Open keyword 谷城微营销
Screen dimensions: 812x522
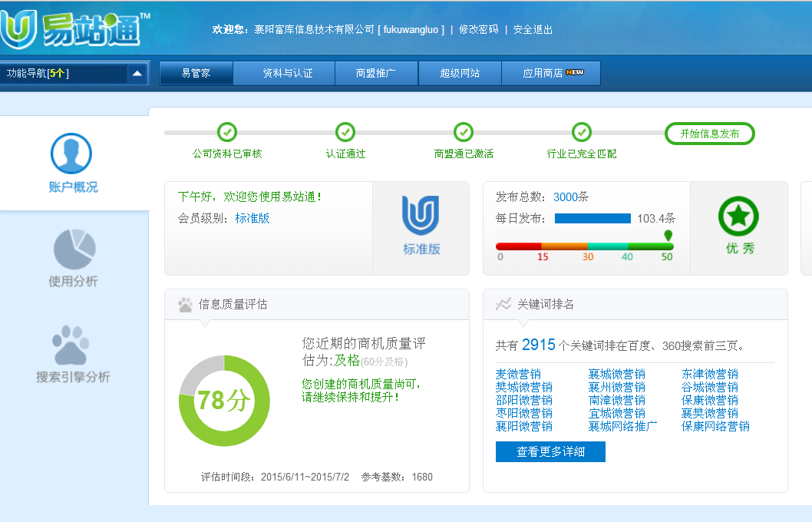[x=709, y=387]
